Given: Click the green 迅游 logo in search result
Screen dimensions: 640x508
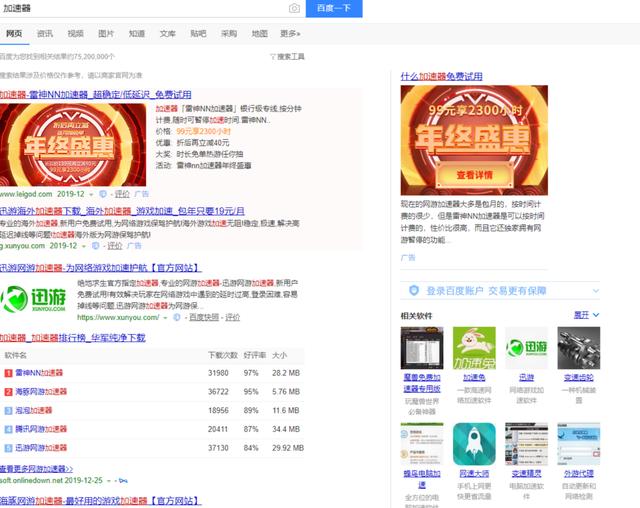Looking at the screenshot, I should point(33,299).
